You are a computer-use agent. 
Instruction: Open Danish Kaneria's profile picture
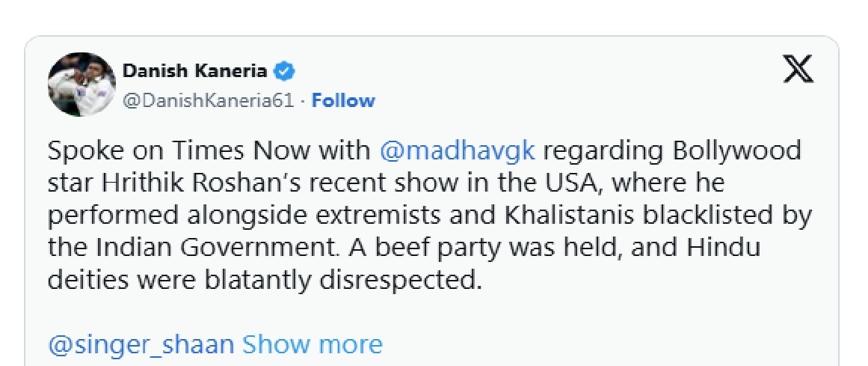(x=82, y=85)
